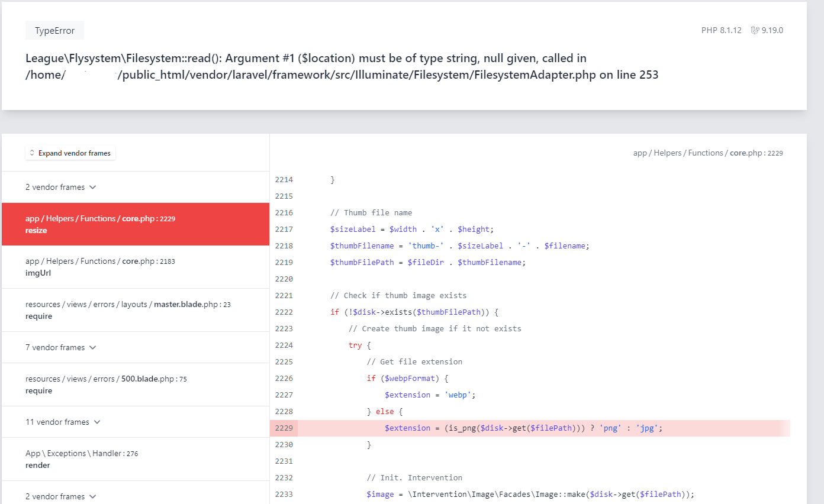This screenshot has width=824, height=504.
Task: Click the '// Get file extension' comment
Action: click(414, 361)
